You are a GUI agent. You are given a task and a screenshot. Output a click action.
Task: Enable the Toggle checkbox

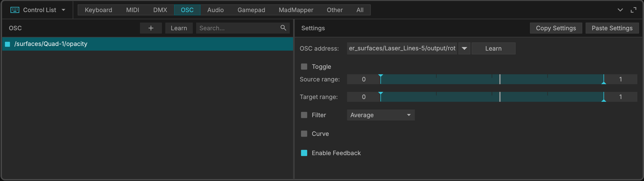[304, 67]
